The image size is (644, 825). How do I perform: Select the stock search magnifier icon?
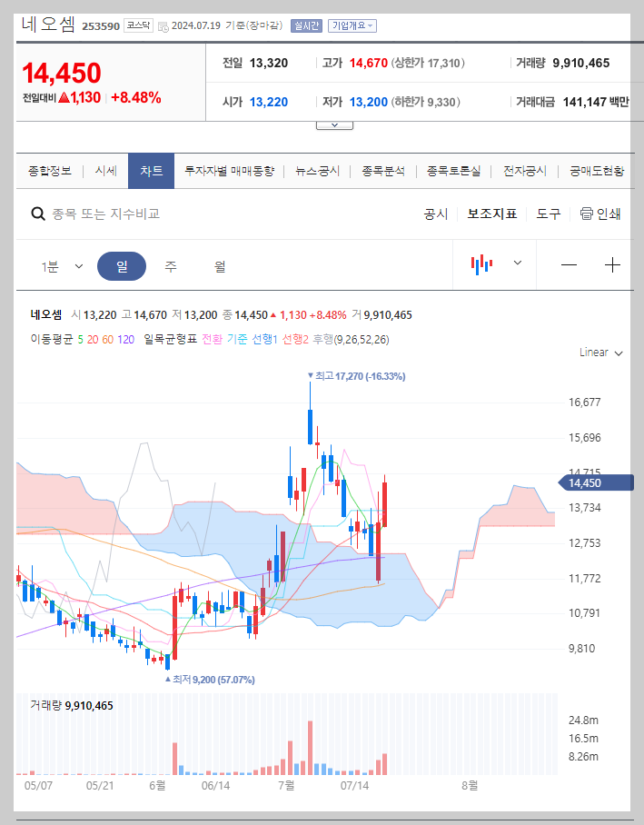37,213
